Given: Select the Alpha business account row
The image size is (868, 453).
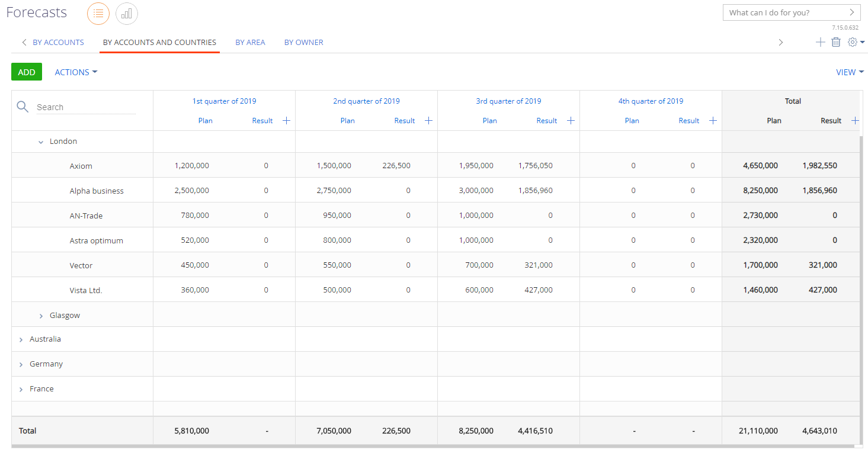Looking at the screenshot, I should coord(435,190).
